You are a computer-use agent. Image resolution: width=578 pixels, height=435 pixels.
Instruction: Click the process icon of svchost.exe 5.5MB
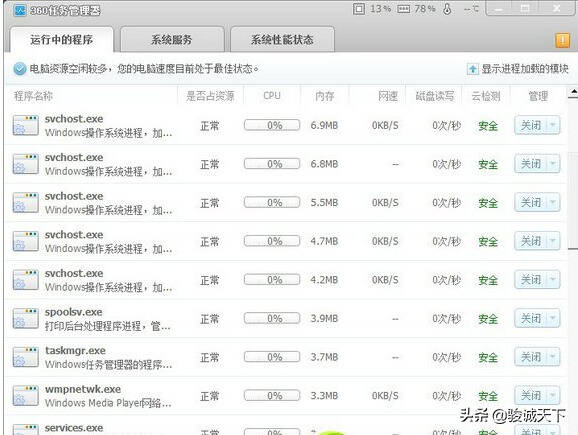click(x=25, y=203)
